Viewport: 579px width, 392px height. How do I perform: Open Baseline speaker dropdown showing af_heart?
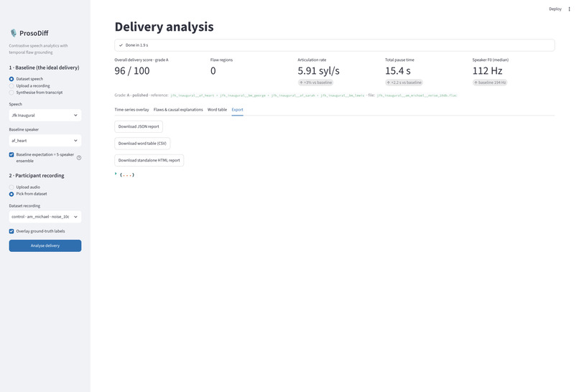click(x=45, y=141)
